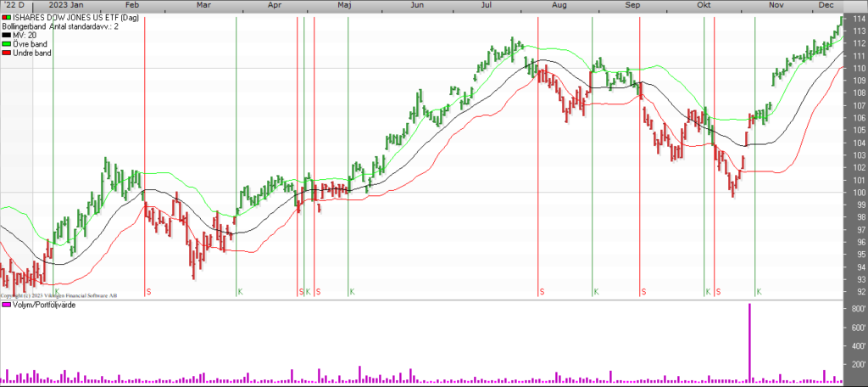Viewport: 868px width, 387px height.
Task: Select the first green K marker in January
Action: [x=56, y=292]
